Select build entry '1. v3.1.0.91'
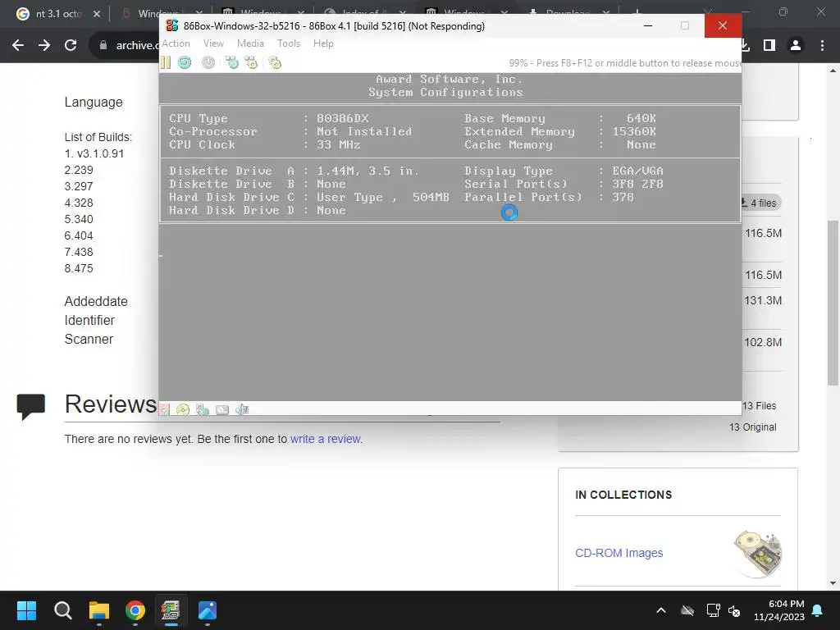The image size is (840, 630). pos(94,153)
